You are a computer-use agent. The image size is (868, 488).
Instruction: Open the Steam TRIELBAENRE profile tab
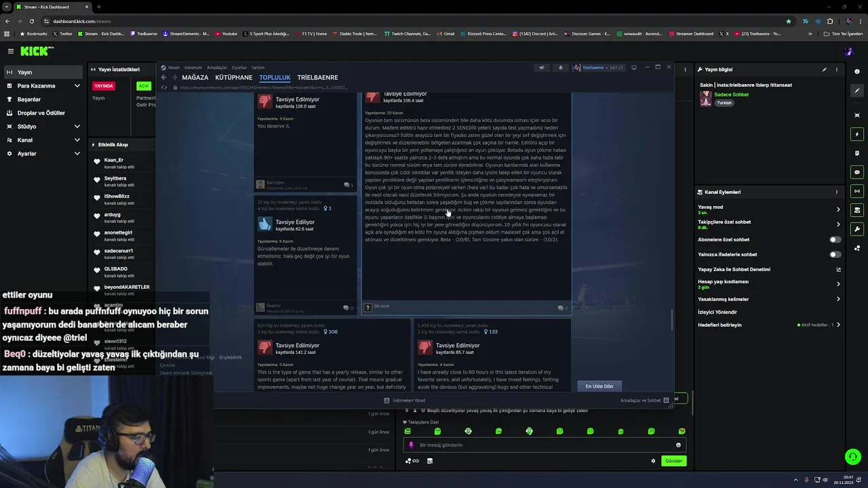pos(317,77)
